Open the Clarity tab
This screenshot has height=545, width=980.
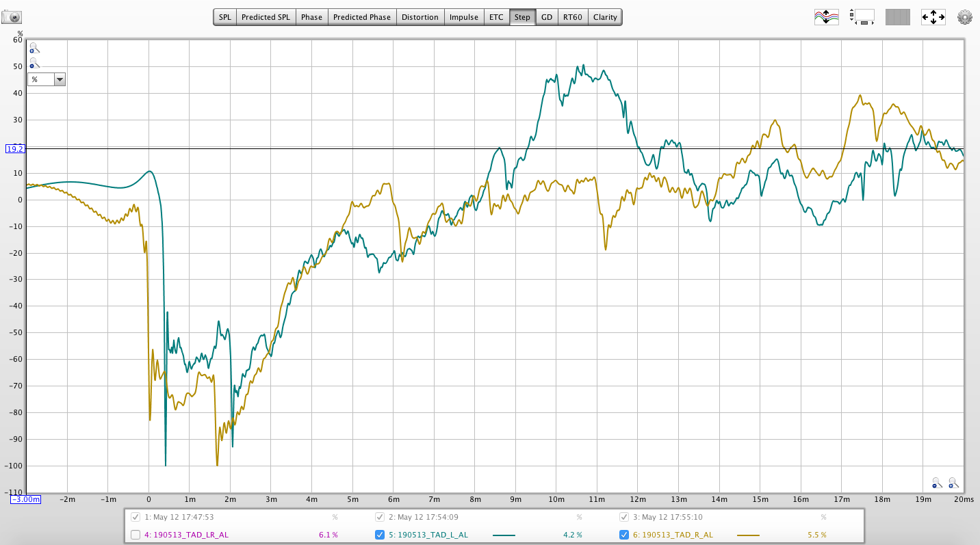point(605,17)
